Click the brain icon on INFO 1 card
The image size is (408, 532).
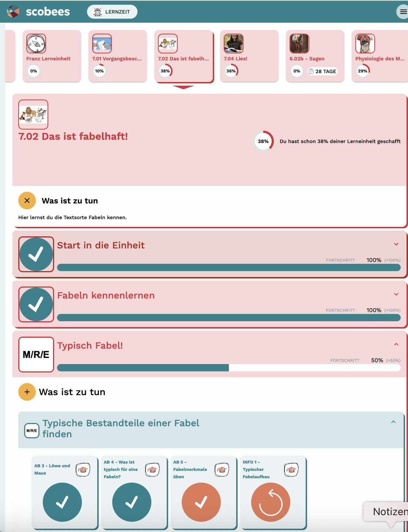coord(291,470)
